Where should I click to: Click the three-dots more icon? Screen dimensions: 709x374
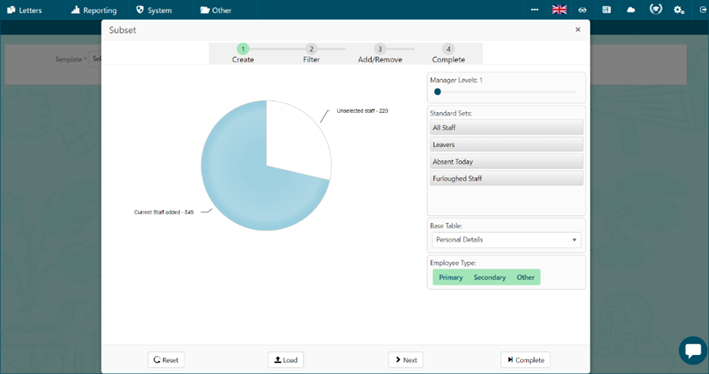pos(534,10)
